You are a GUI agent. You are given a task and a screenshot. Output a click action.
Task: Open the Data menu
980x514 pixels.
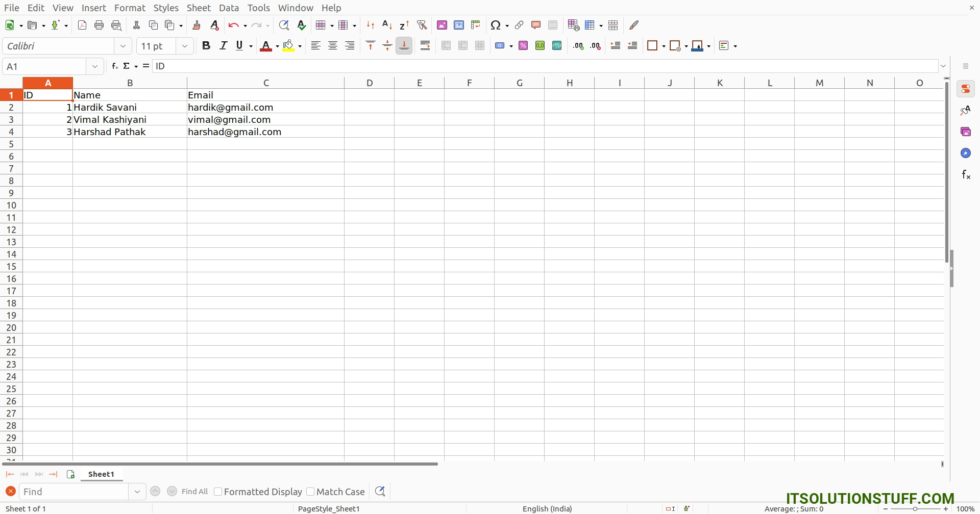pos(229,8)
